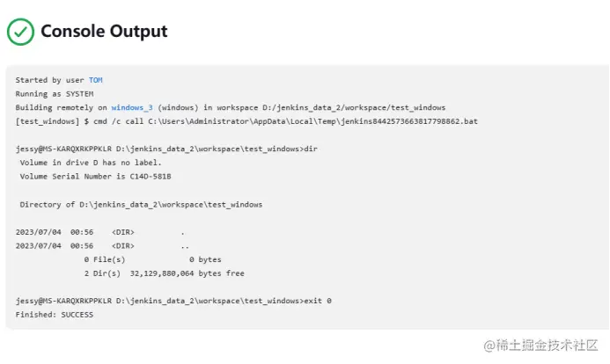Click the watermark text at bottom right
The width and height of the screenshot is (610, 364).
coord(540,345)
